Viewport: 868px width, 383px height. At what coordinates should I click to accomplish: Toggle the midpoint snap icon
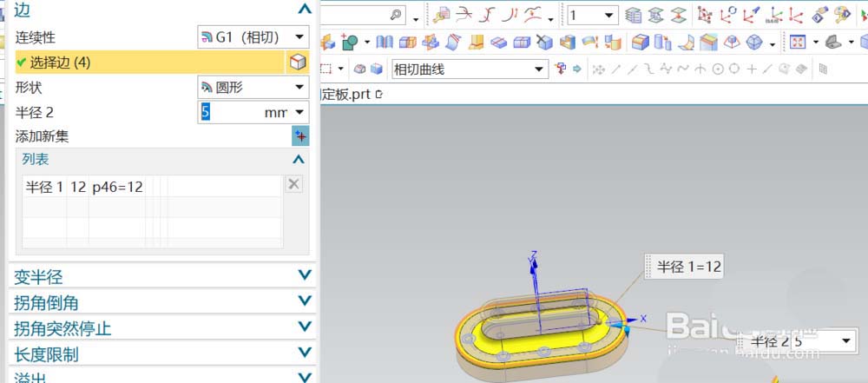(633, 69)
